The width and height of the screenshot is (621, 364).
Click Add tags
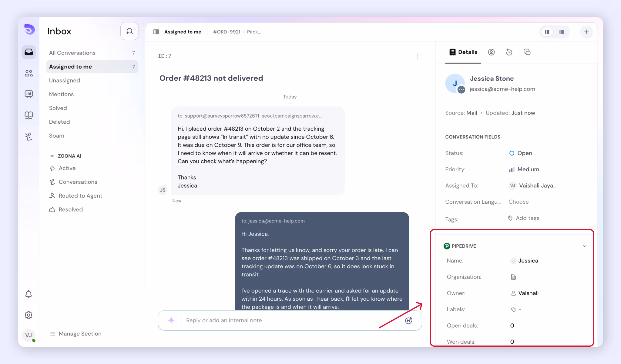click(x=524, y=218)
